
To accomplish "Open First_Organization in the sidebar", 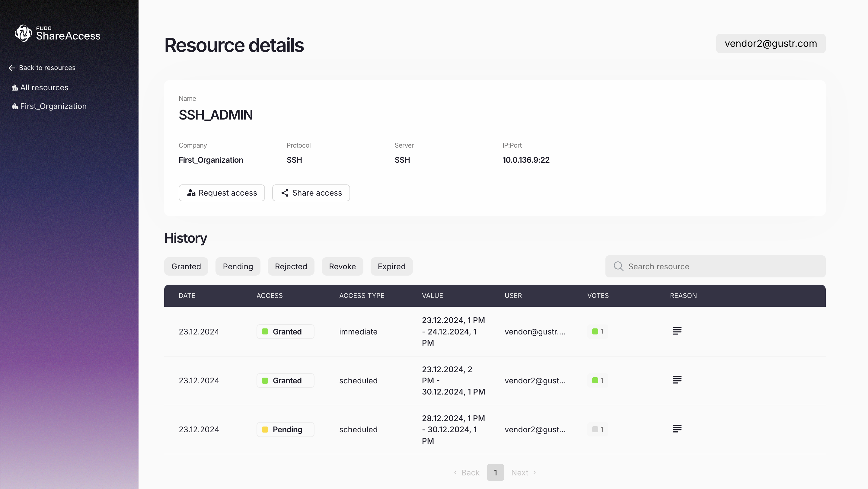I will [49, 107].
